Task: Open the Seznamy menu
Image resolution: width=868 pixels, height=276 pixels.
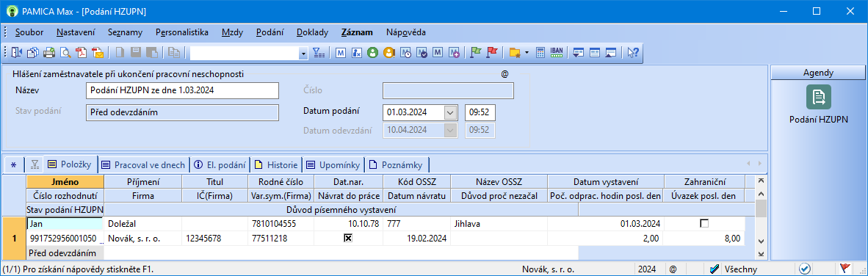Action: pyautogui.click(x=125, y=32)
